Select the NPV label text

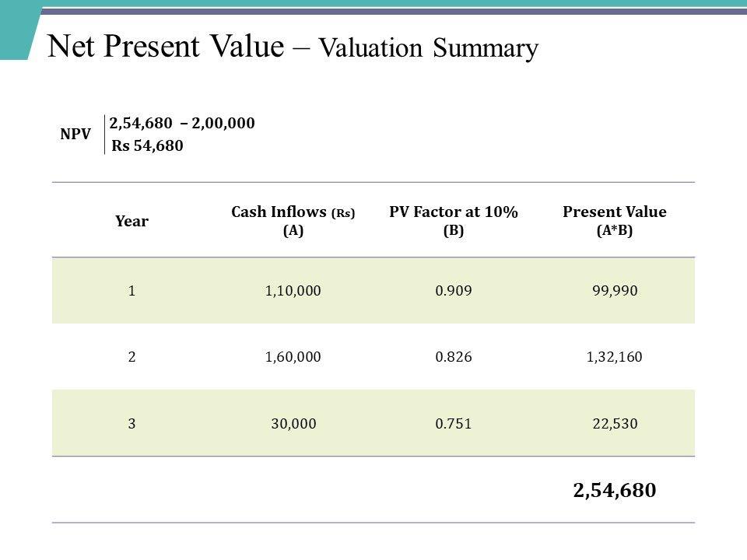tap(75, 133)
